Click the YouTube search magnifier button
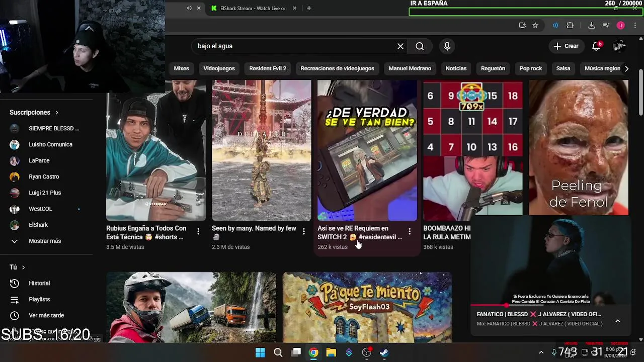Image resolution: width=644 pixels, height=362 pixels. point(420,46)
